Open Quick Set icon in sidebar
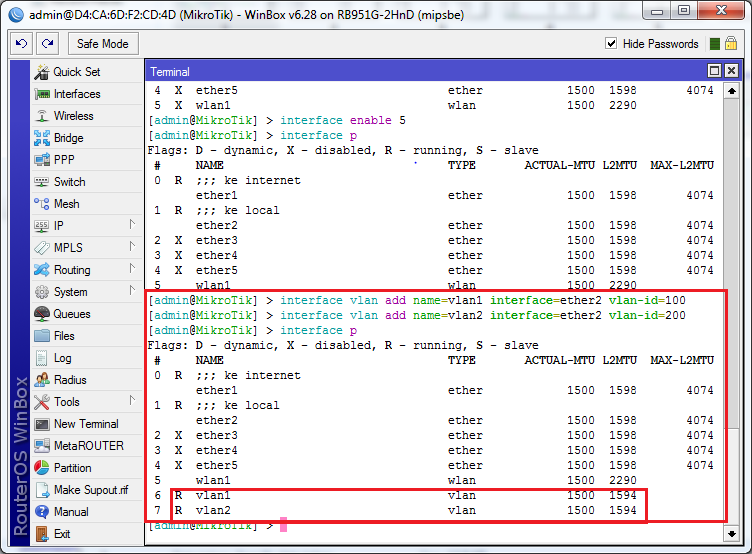Screen dimensions: 752x554 coord(42,72)
